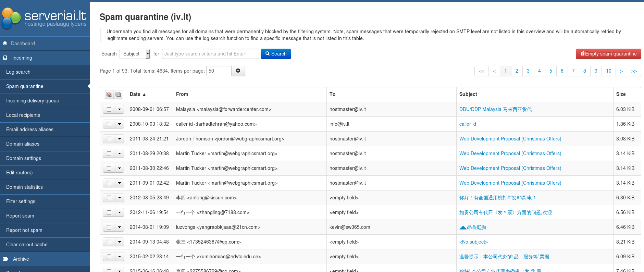Click the Archive folder icon in sidebar
Viewport: 644px width, 272px height.
tap(5, 259)
